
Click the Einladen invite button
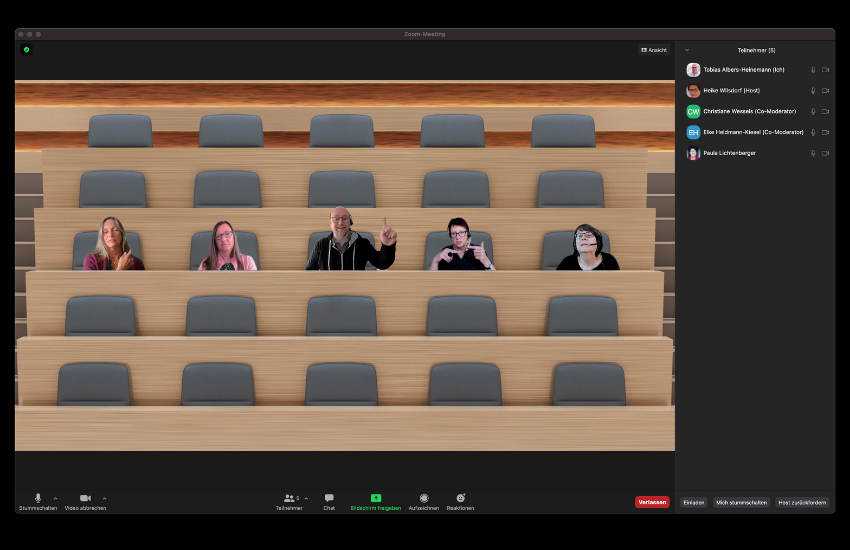[x=694, y=502]
